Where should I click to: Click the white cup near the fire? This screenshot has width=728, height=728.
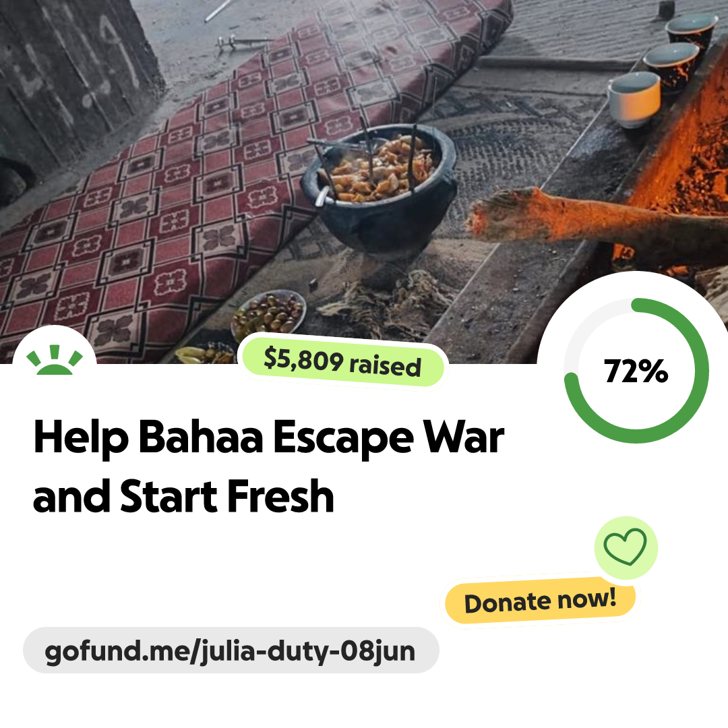[635, 100]
